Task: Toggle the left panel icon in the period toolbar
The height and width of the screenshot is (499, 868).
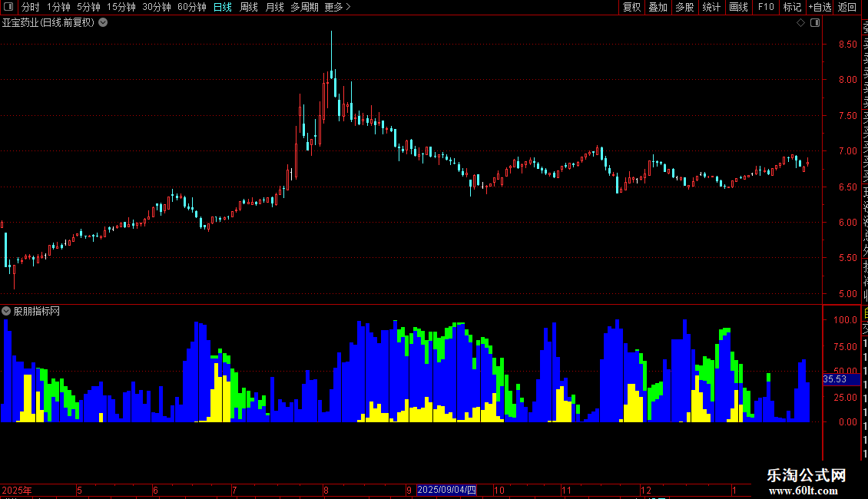Action: click(x=8, y=7)
